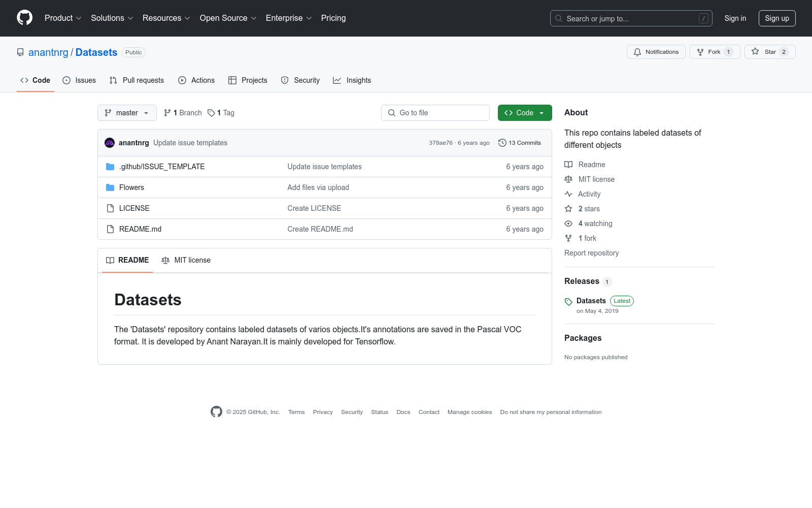812x508 pixels.
Task: Open the Actions tab
Action: (196, 80)
